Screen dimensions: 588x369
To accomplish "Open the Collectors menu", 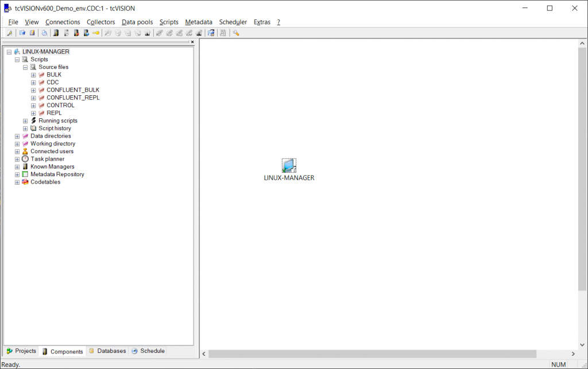I will (100, 22).
